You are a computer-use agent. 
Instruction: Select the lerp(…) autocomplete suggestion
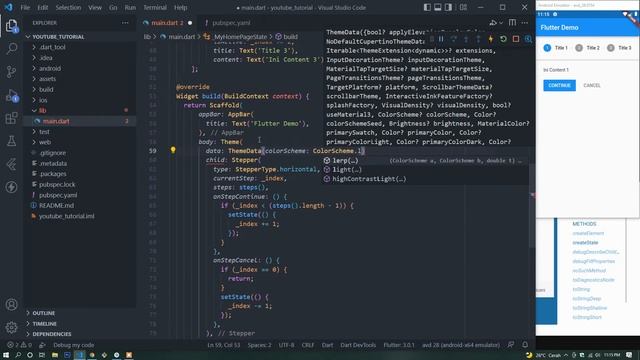424,160
